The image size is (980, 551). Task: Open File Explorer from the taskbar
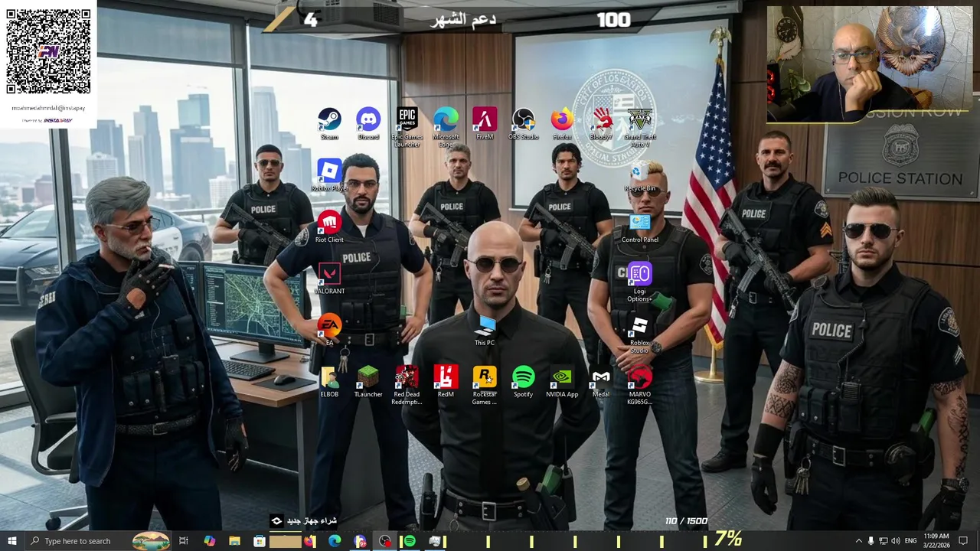[234, 541]
